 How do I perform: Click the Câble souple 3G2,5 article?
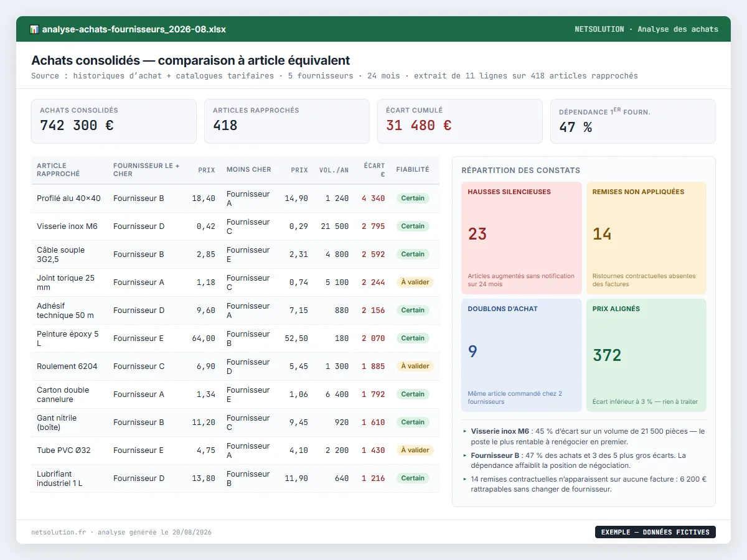[x=60, y=254]
